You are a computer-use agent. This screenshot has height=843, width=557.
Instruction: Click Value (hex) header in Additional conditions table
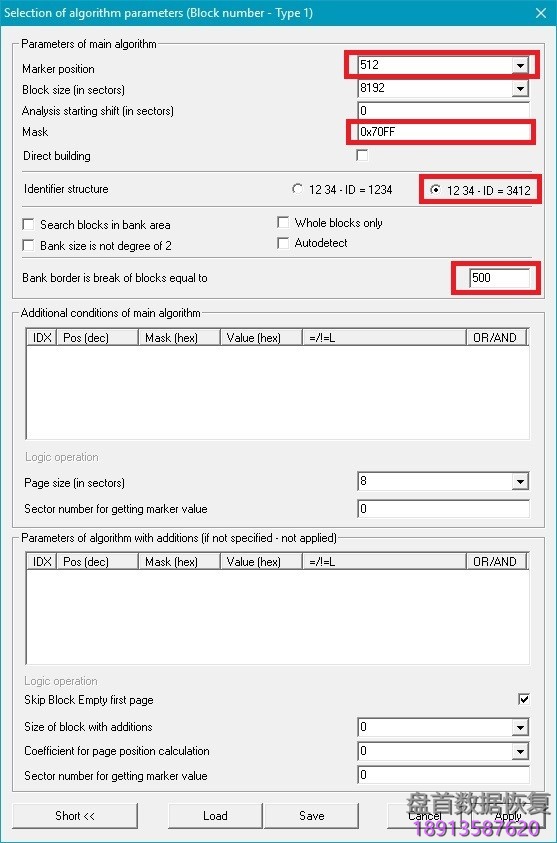pos(261,338)
